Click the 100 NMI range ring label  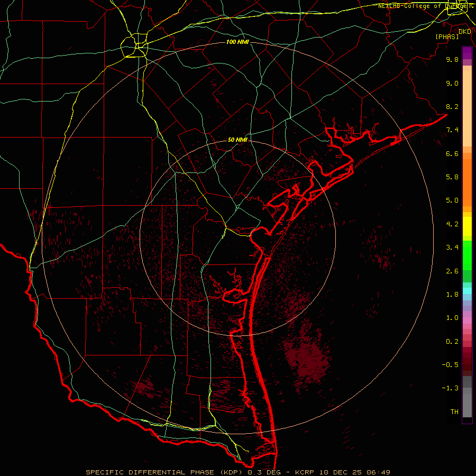pos(237,42)
